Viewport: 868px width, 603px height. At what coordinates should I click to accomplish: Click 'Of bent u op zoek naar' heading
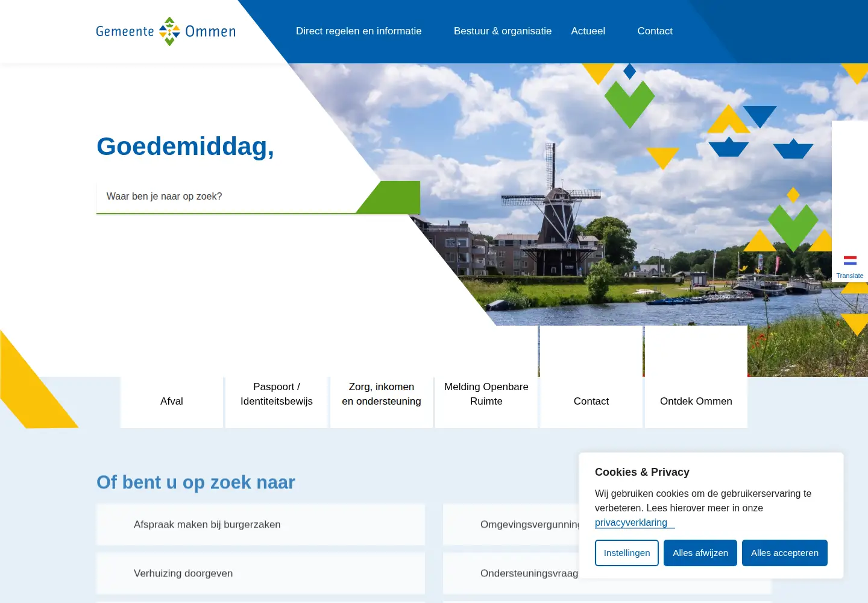(196, 482)
